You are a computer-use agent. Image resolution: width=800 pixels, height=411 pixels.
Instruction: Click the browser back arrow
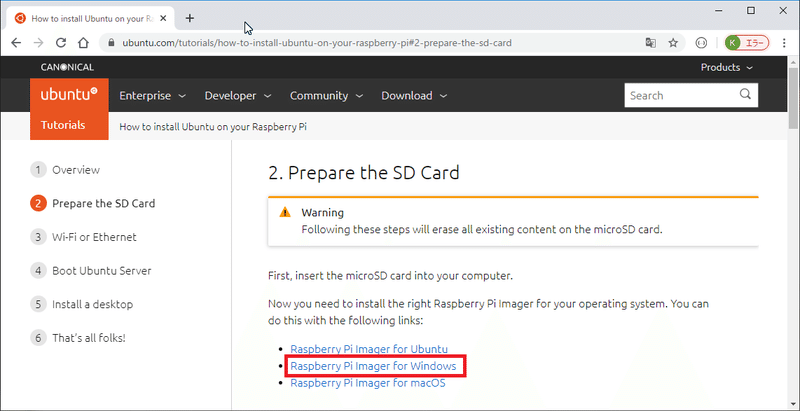point(14,43)
